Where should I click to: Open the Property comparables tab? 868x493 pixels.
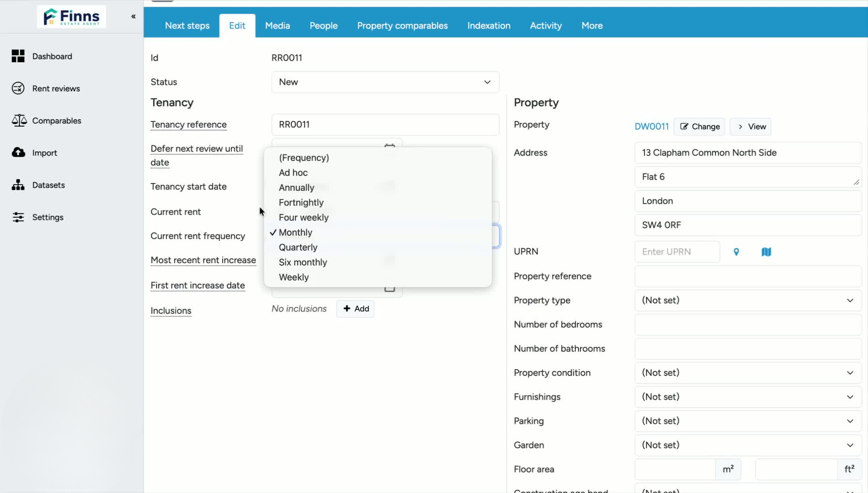click(402, 26)
